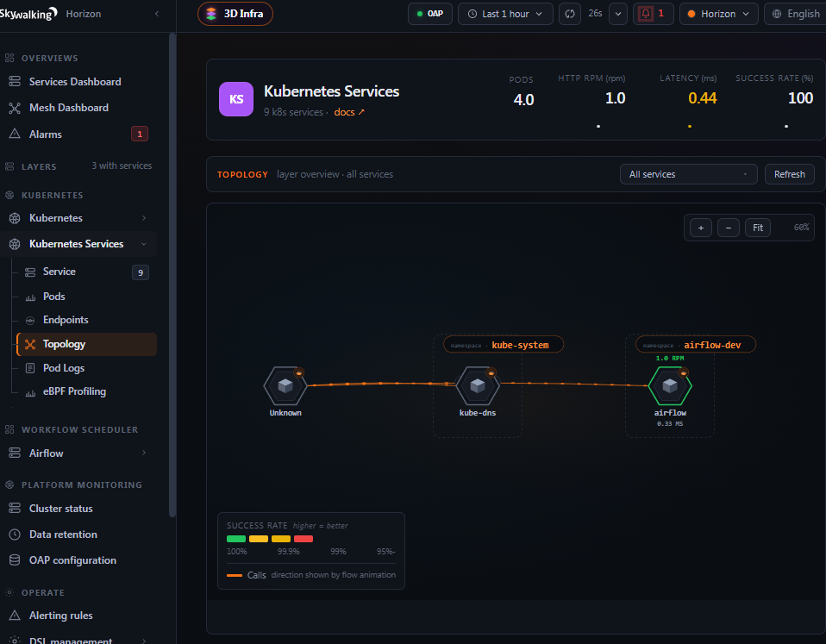Collapse the Kubernetes Services menu chevron
Screen dimensions: 826x644
tap(144, 244)
